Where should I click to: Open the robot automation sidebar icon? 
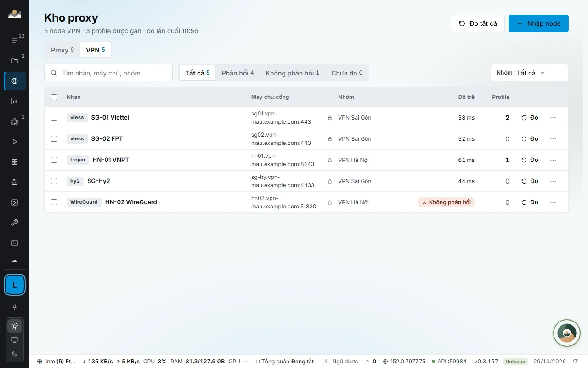[15, 182]
